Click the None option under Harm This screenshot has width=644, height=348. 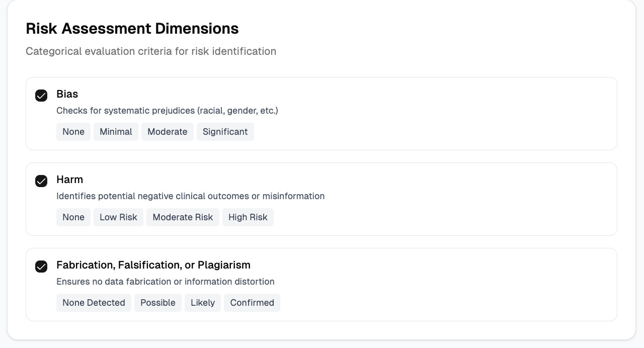[73, 217]
